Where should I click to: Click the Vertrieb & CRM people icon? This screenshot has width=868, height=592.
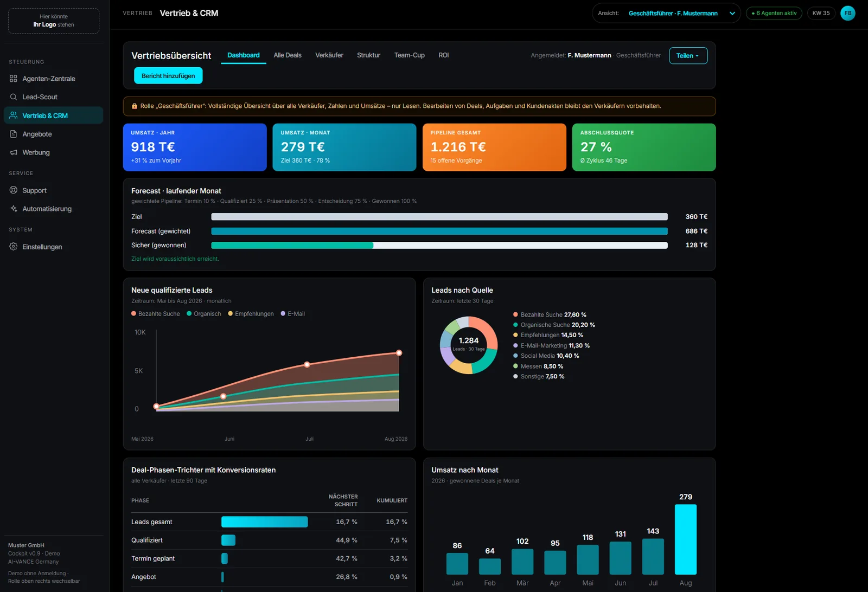point(14,115)
